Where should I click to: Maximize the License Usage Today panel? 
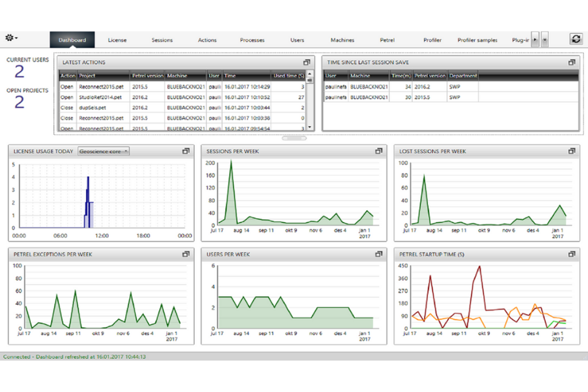pos(185,151)
